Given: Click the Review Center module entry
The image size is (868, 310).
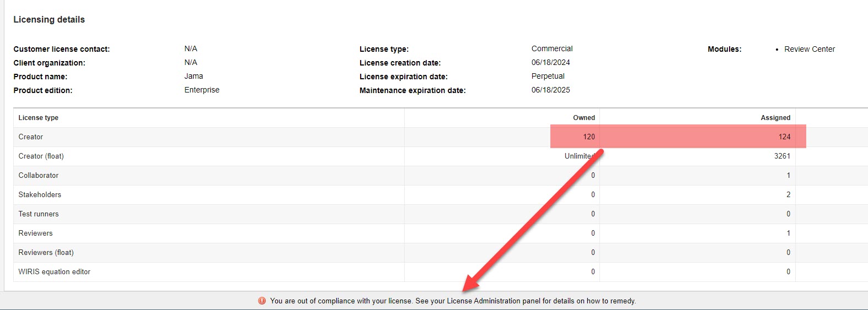Looking at the screenshot, I should pyautogui.click(x=809, y=49).
